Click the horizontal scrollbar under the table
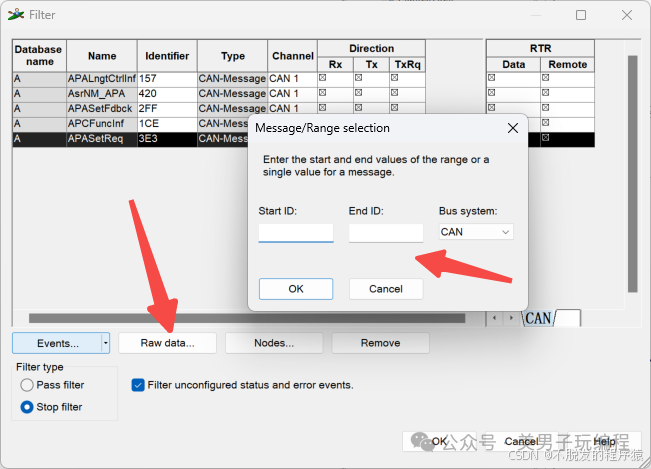Screen dimensions: 651x469 click(x=247, y=318)
